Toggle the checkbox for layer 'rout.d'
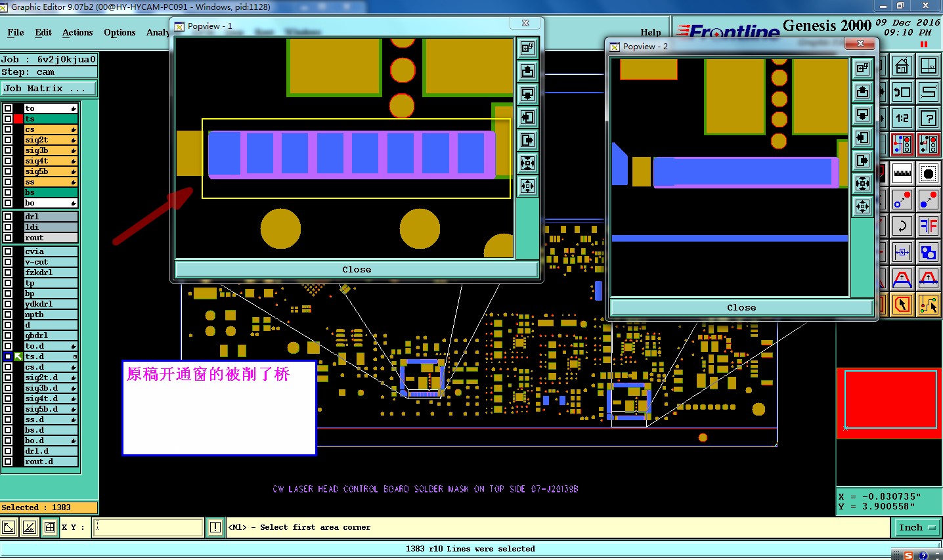 click(8, 462)
